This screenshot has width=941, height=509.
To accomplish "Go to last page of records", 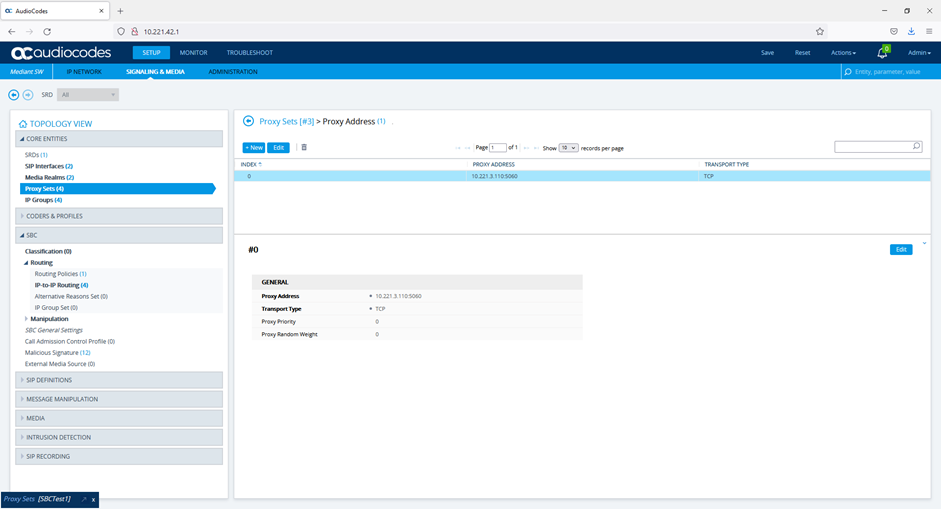I will pyautogui.click(x=535, y=148).
